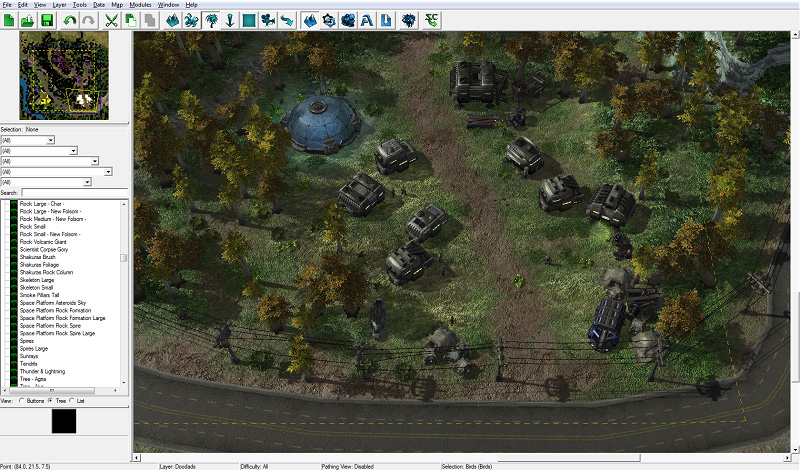Select the Paths layer arrow icon

click(287, 20)
